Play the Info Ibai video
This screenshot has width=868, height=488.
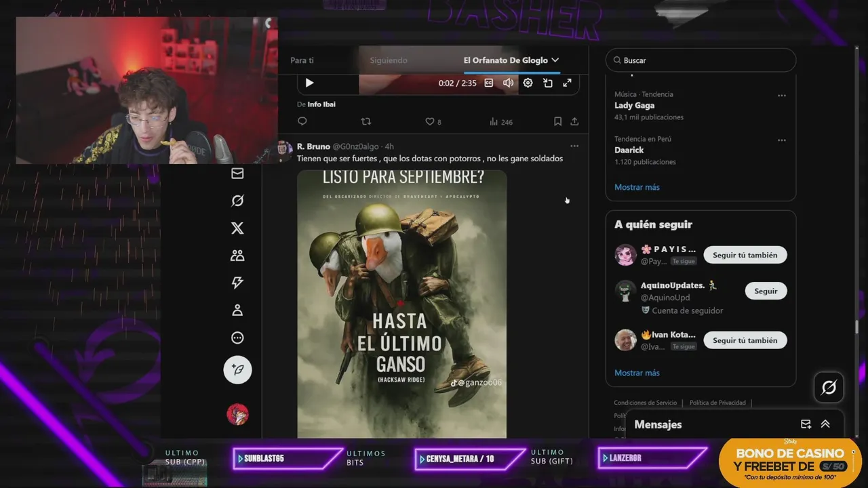309,83
